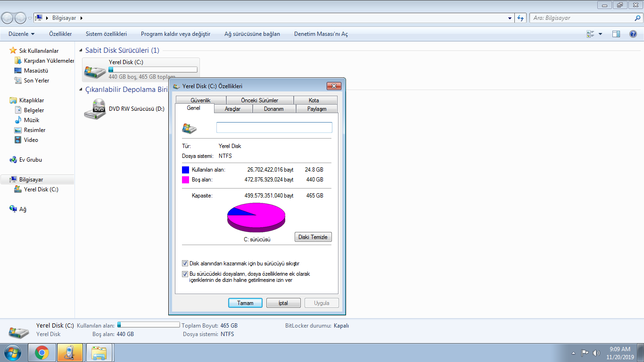644x362 pixels.
Task: Click the volume speaker icon in the system tray
Action: pyautogui.click(x=596, y=353)
